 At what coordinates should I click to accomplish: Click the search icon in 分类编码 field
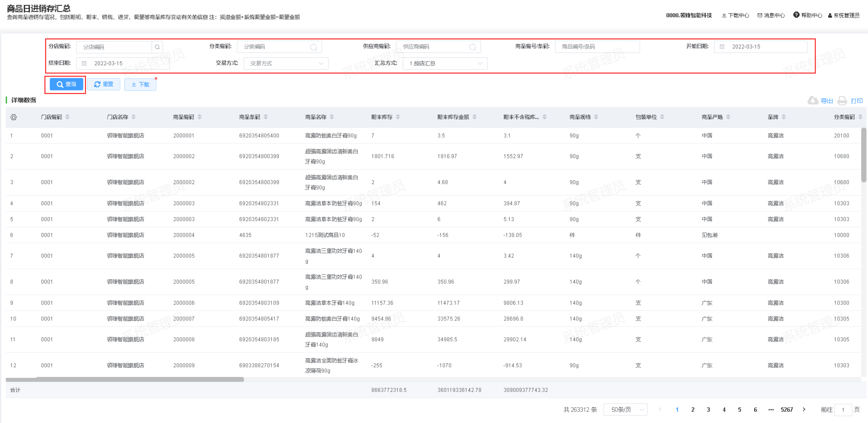tap(313, 47)
